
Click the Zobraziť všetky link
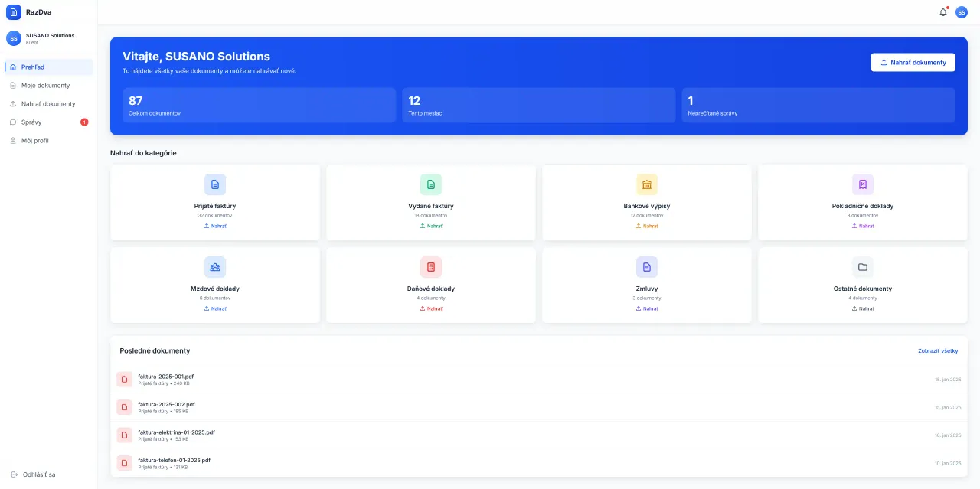[x=938, y=350]
